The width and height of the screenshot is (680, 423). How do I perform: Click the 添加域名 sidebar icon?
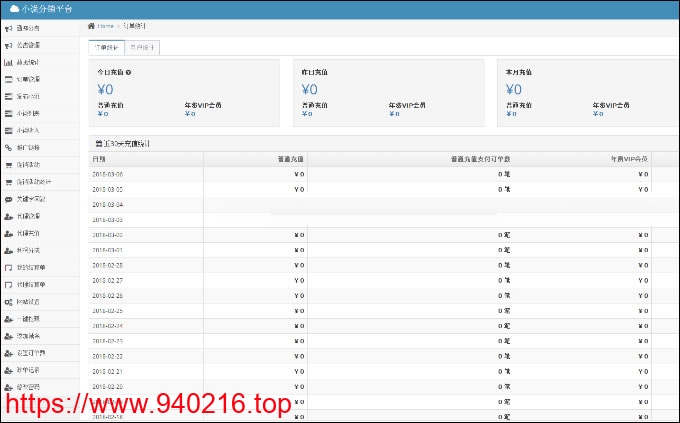[8, 336]
